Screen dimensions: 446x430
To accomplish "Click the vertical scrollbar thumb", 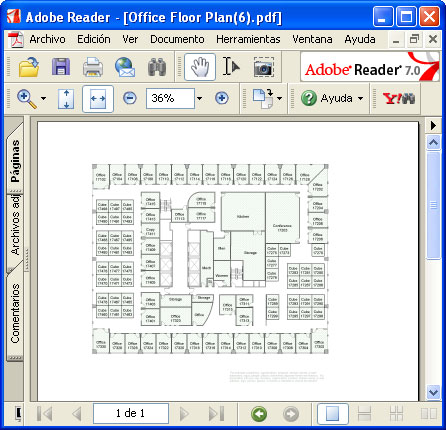I will pos(433,205).
